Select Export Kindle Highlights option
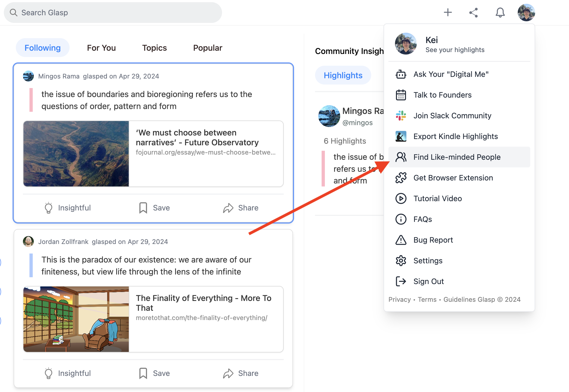The height and width of the screenshot is (392, 569). tap(455, 136)
